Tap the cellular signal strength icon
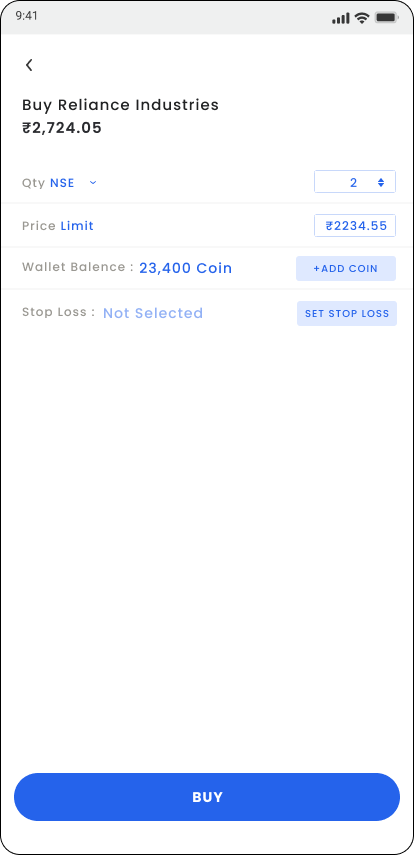The height and width of the screenshot is (855, 414). click(x=340, y=18)
